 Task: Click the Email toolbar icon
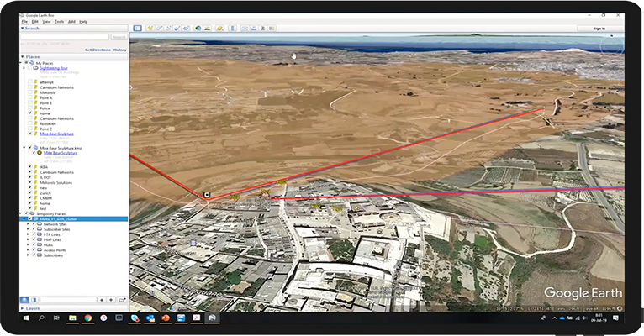245,29
